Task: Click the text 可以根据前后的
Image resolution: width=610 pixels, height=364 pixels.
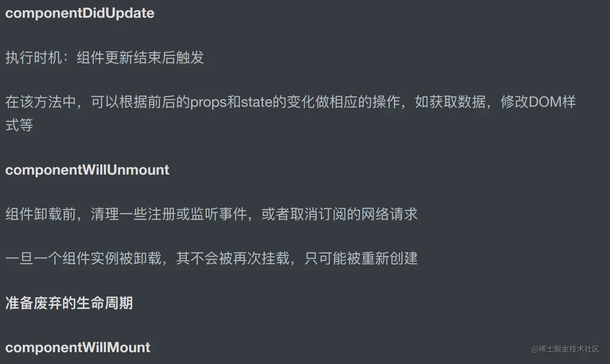Action: 140,102
